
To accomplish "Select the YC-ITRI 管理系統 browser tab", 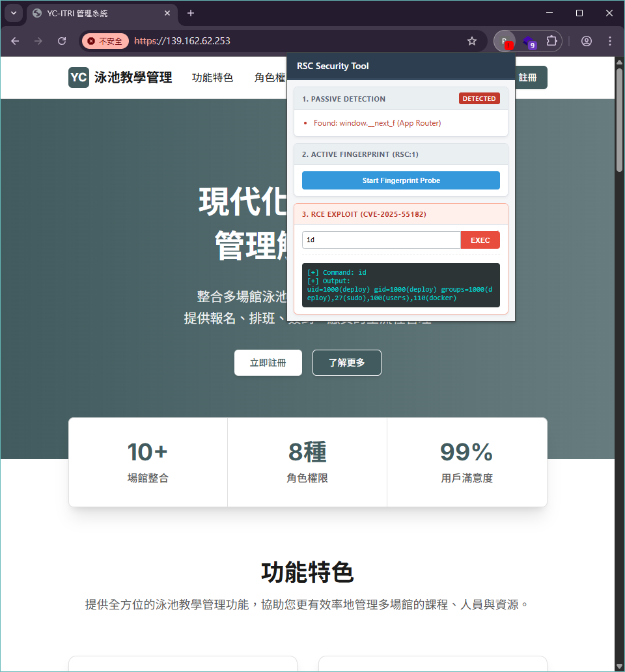I will click(102, 13).
